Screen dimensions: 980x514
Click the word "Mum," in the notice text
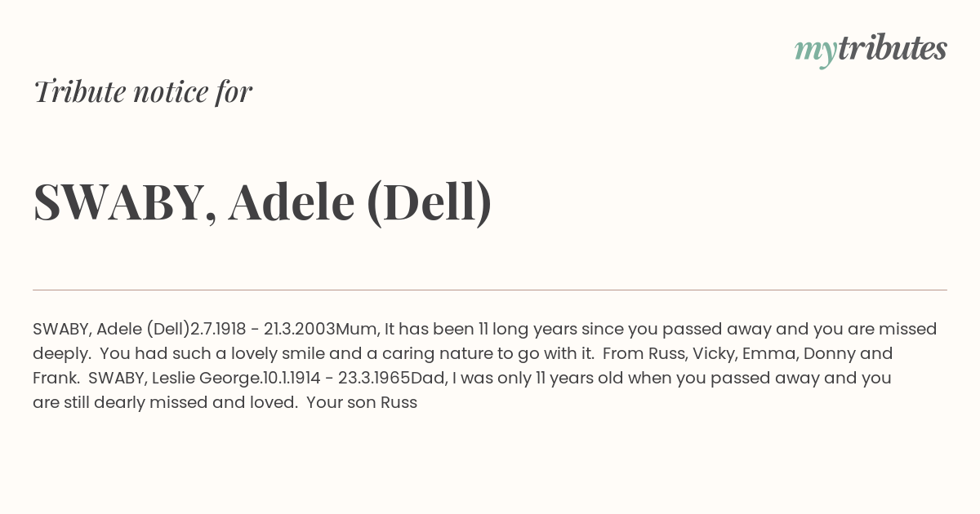pyautogui.click(x=358, y=330)
